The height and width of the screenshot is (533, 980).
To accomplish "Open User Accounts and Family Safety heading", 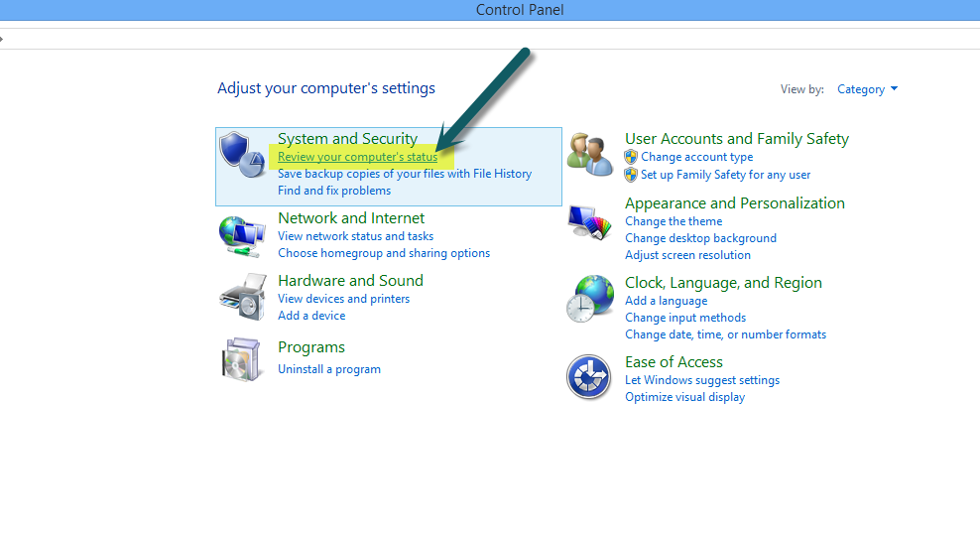I will click(x=737, y=138).
